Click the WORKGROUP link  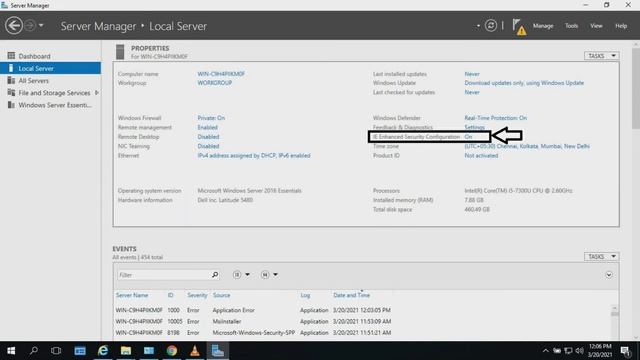215,83
